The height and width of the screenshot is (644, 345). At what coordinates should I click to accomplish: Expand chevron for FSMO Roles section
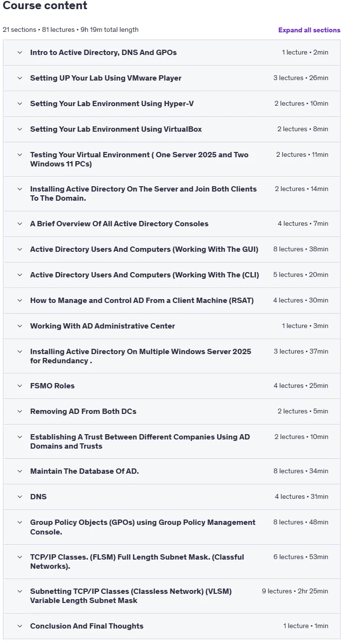pyautogui.click(x=20, y=385)
